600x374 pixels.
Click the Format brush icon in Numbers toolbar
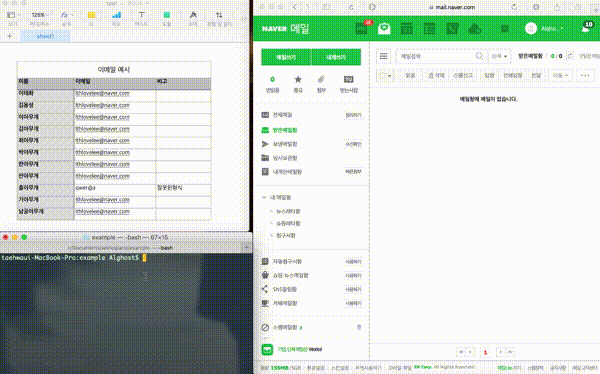(193, 15)
